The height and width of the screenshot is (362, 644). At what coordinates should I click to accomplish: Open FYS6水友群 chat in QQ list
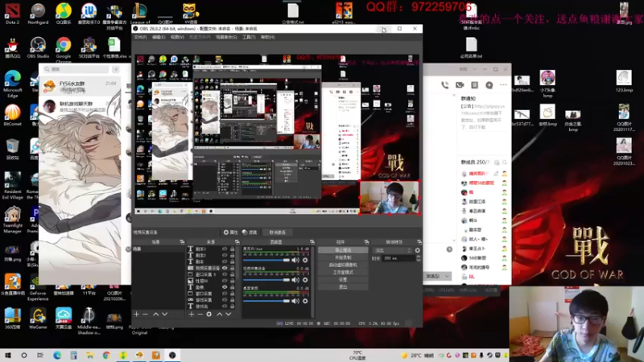click(x=80, y=86)
